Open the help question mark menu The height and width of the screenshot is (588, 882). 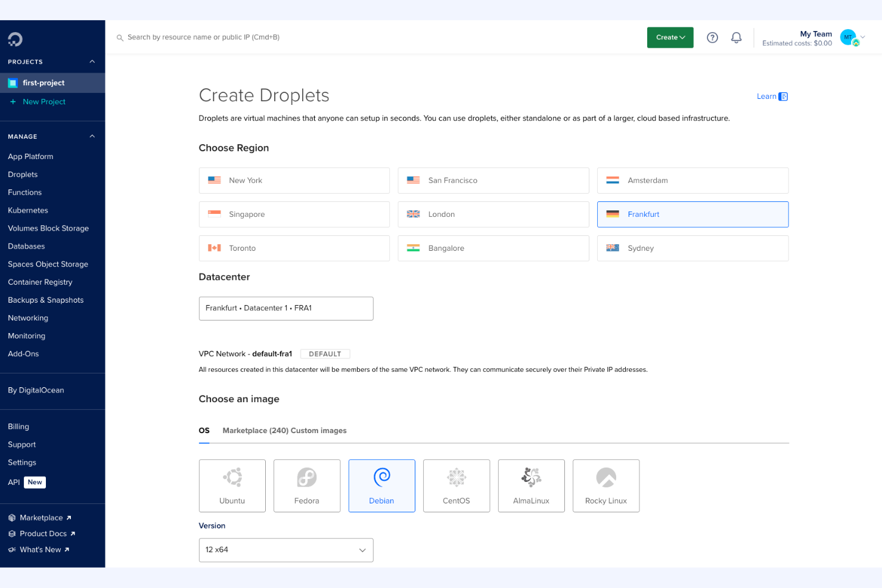pos(712,37)
